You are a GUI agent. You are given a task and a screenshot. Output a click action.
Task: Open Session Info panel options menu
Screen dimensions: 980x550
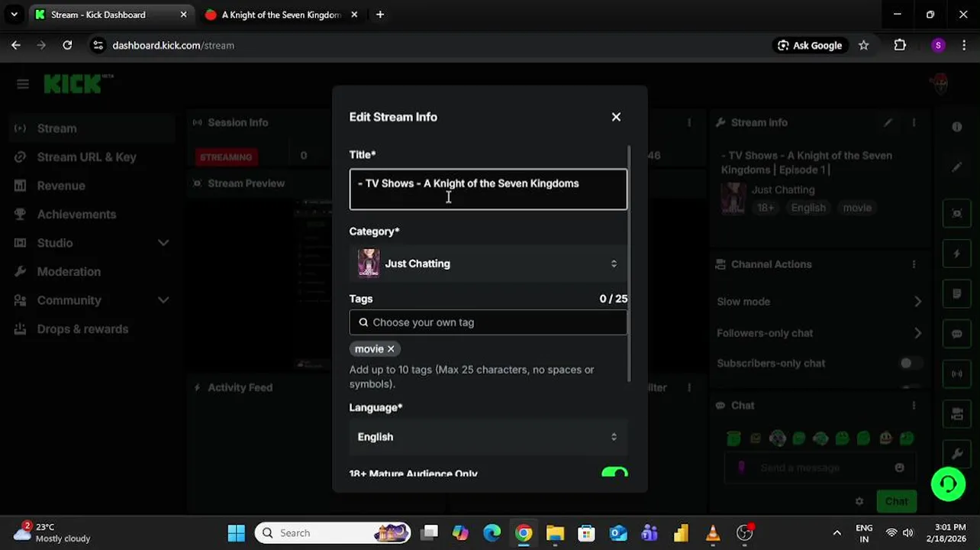pyautogui.click(x=689, y=122)
